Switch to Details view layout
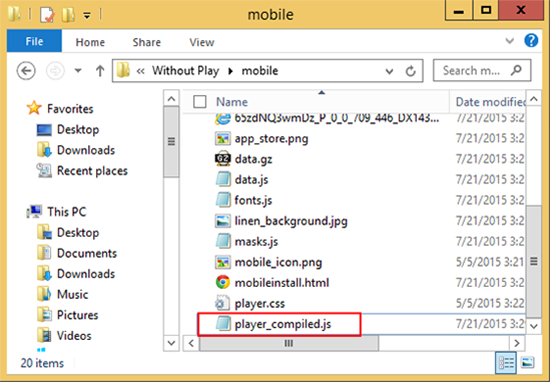Image resolution: width=550 pixels, height=382 pixels. [505, 363]
